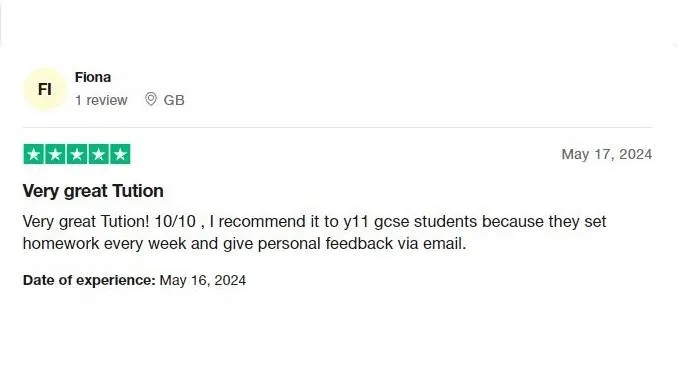The width and height of the screenshot is (677, 388).
Task: Click the divider line below reviewer info
Action: point(338,127)
